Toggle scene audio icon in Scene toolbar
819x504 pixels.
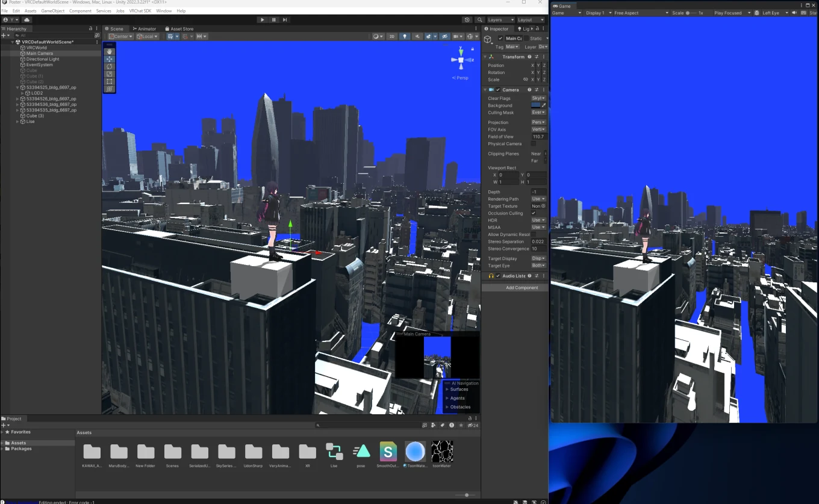tap(418, 37)
